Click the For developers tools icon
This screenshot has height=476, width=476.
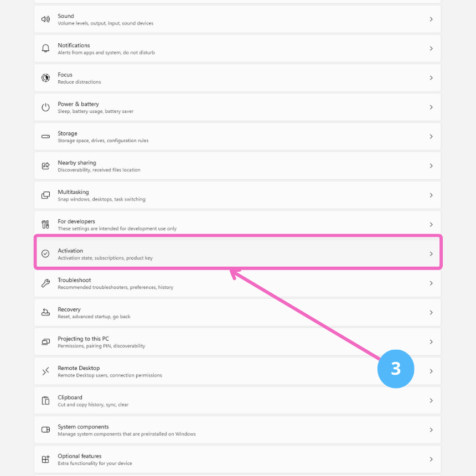point(45,225)
